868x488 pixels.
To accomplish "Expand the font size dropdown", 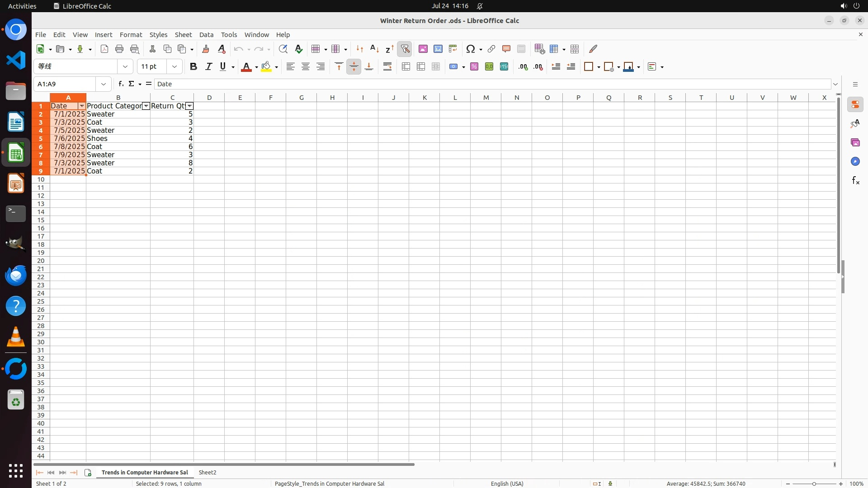I will [174, 66].
